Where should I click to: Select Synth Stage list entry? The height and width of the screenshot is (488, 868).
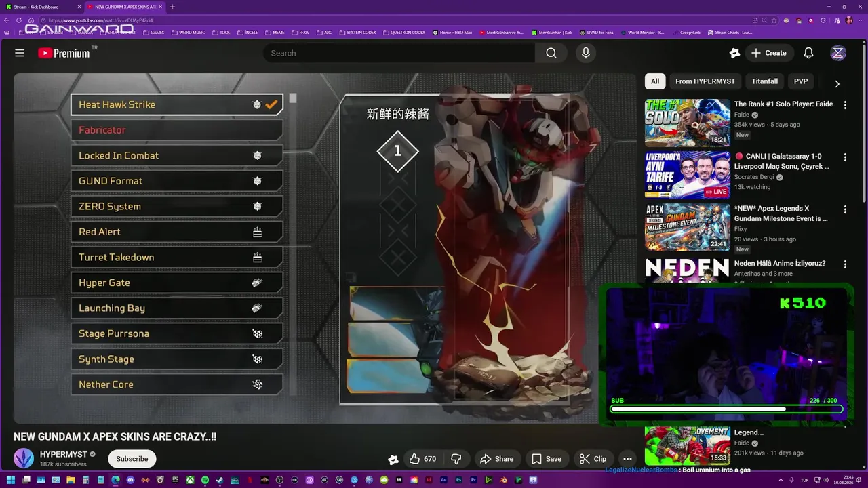pyautogui.click(x=177, y=359)
